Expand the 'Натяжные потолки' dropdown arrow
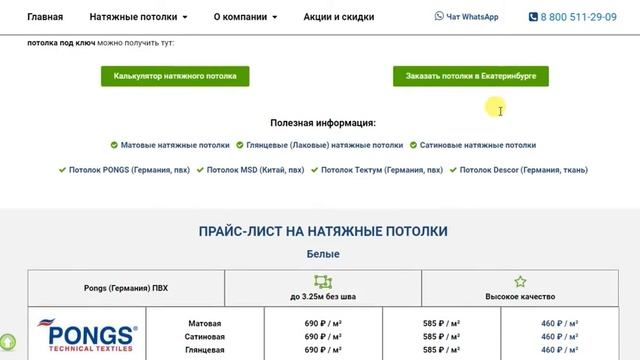This screenshot has height=360, width=640. click(185, 17)
